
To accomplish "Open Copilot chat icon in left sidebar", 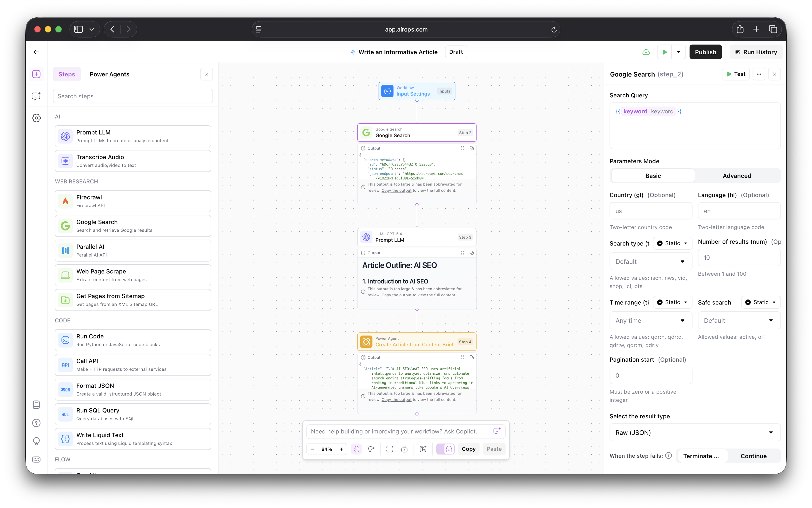I will (x=36, y=96).
